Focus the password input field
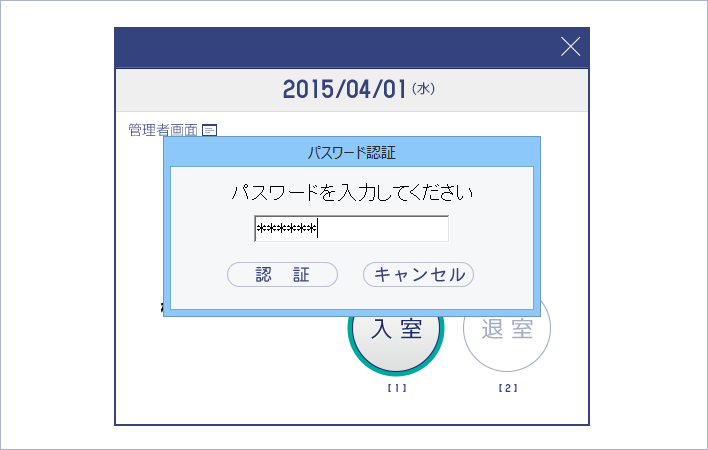 tap(351, 229)
